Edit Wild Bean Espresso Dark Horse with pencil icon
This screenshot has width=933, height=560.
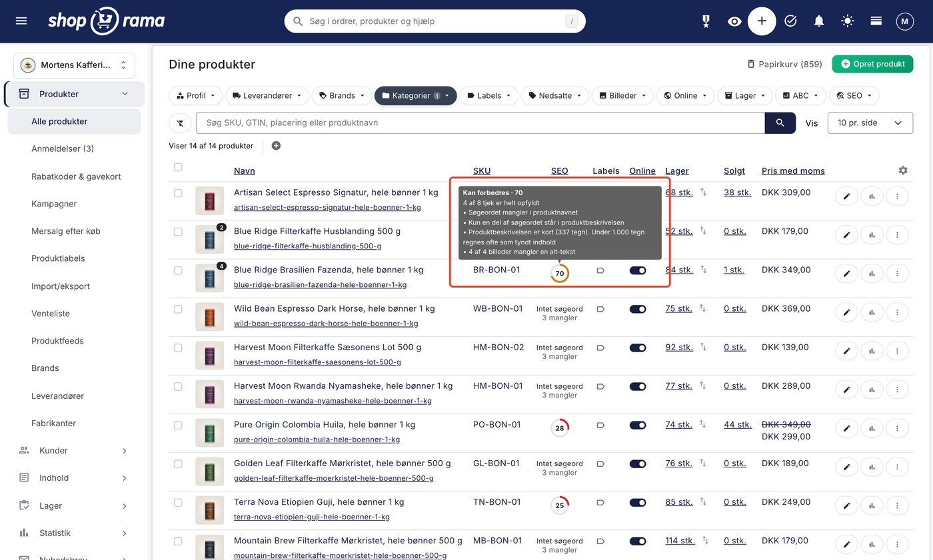point(846,312)
